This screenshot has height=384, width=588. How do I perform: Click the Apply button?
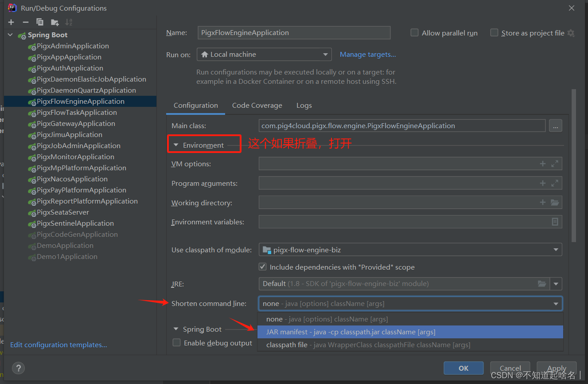pos(557,368)
